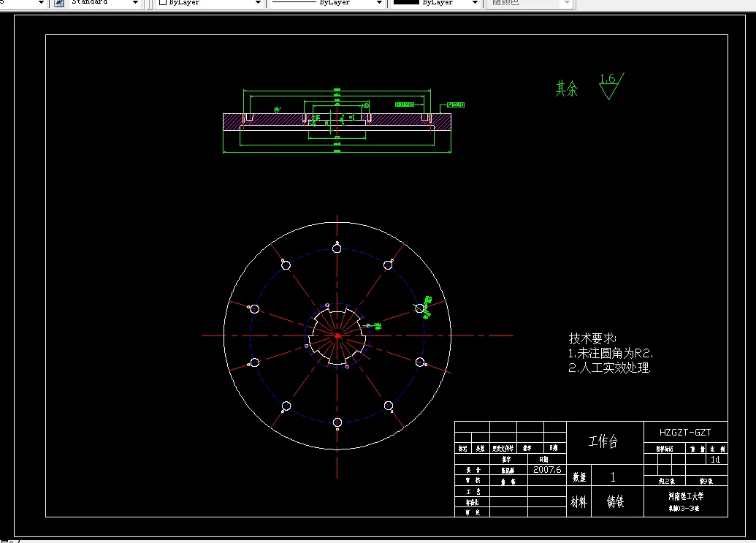This screenshot has height=543, width=756.
Task: Click the text style manager icon
Action: click(x=59, y=3)
